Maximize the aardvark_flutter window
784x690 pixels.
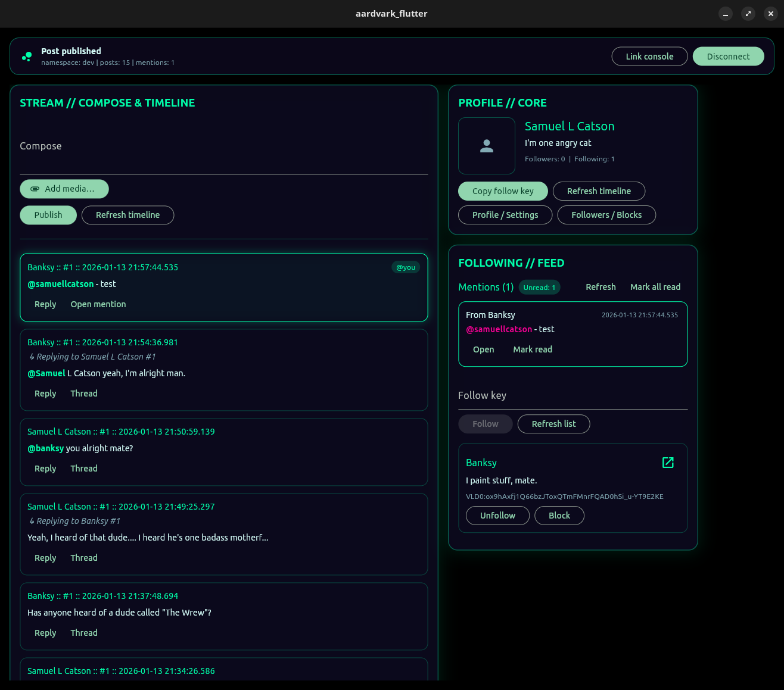[x=748, y=14]
